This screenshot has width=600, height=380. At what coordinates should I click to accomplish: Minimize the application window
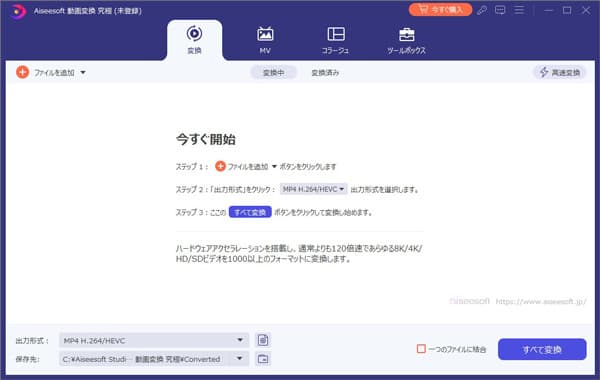click(548, 10)
